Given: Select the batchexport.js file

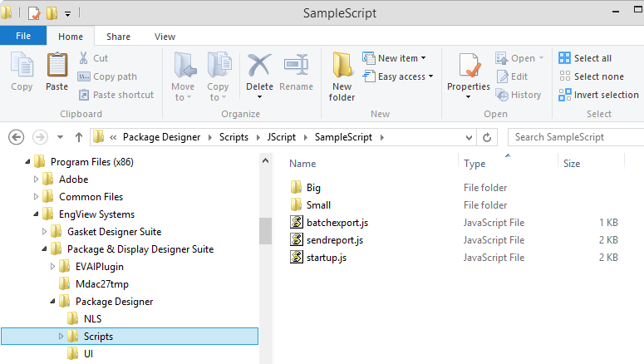Looking at the screenshot, I should (337, 223).
